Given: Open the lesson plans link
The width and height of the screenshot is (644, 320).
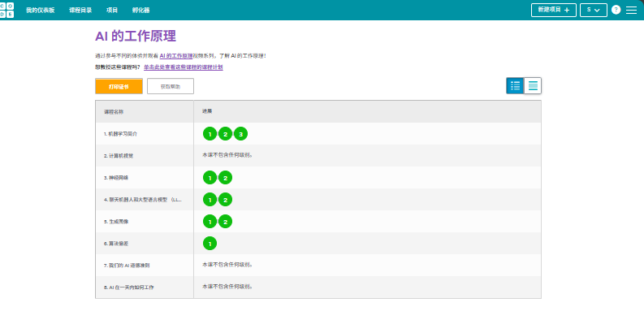Looking at the screenshot, I should click(x=184, y=67).
